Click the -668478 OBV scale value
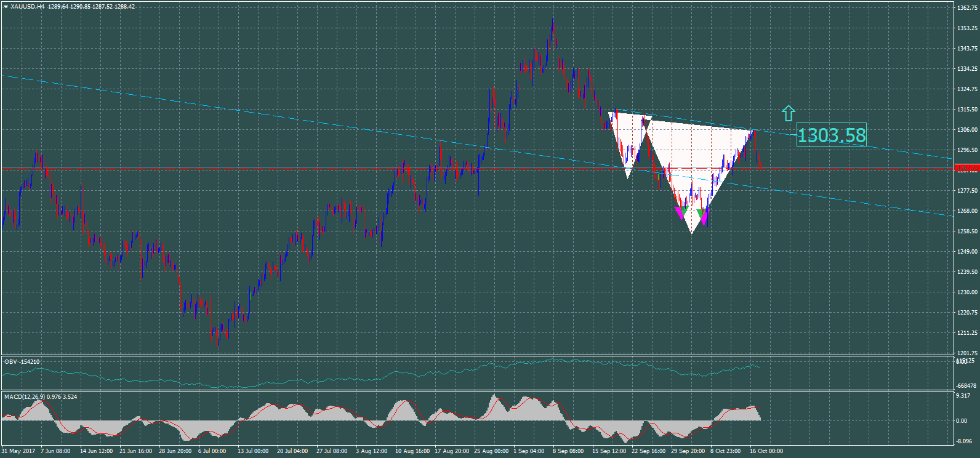Image resolution: width=980 pixels, height=458 pixels. (x=966, y=386)
